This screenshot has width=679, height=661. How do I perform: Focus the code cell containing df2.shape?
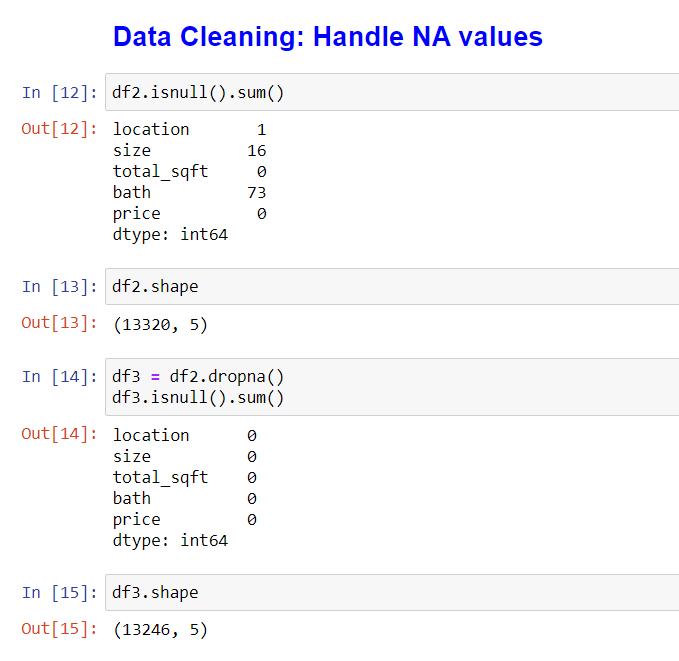click(x=392, y=286)
